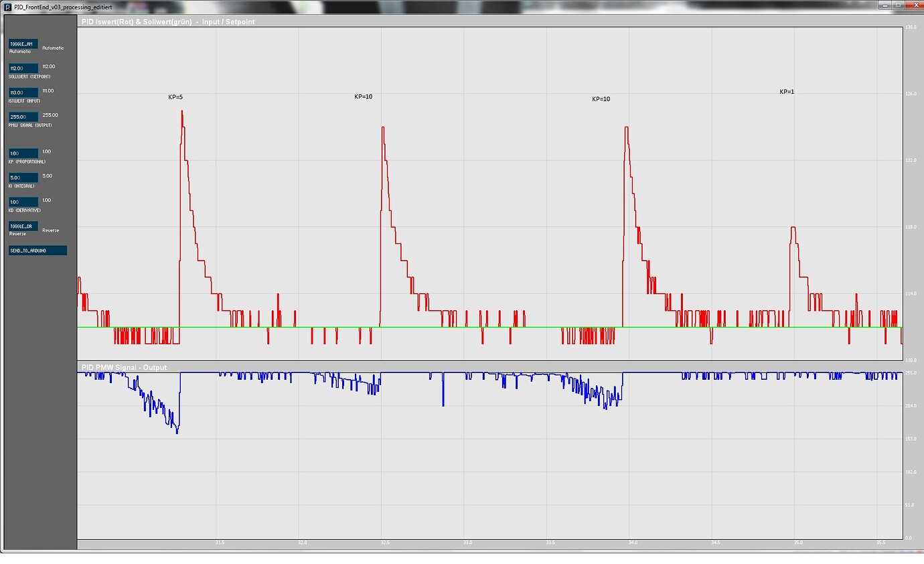Click the 'KD (DERIVATIVE)' label

[25, 210]
